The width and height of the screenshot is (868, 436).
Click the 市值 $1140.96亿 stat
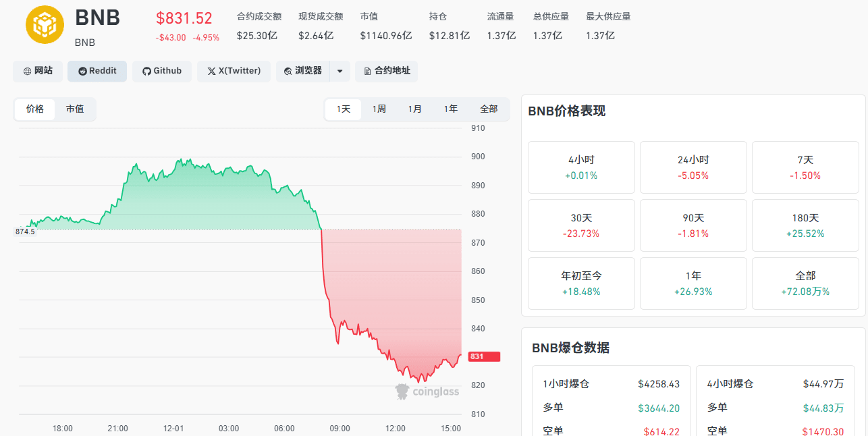pyautogui.click(x=385, y=26)
